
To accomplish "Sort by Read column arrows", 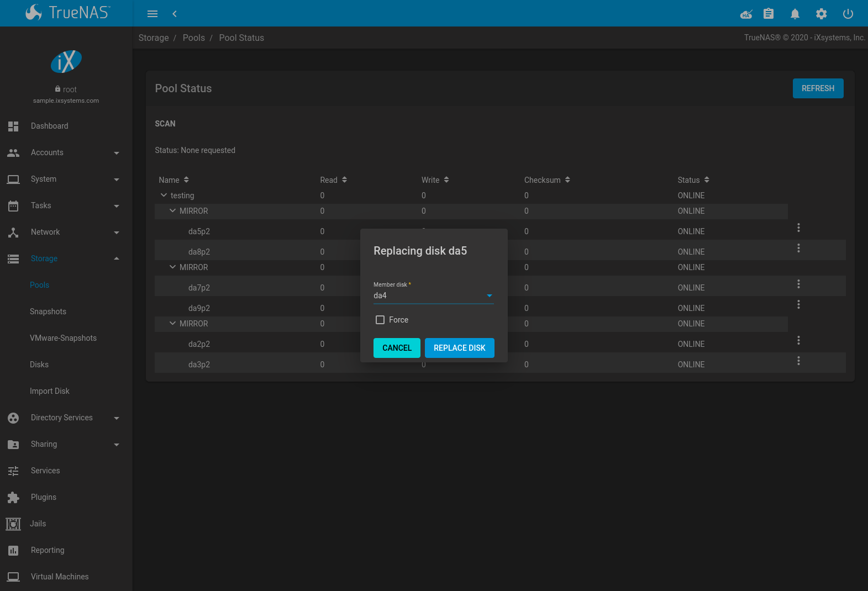I will (x=344, y=180).
